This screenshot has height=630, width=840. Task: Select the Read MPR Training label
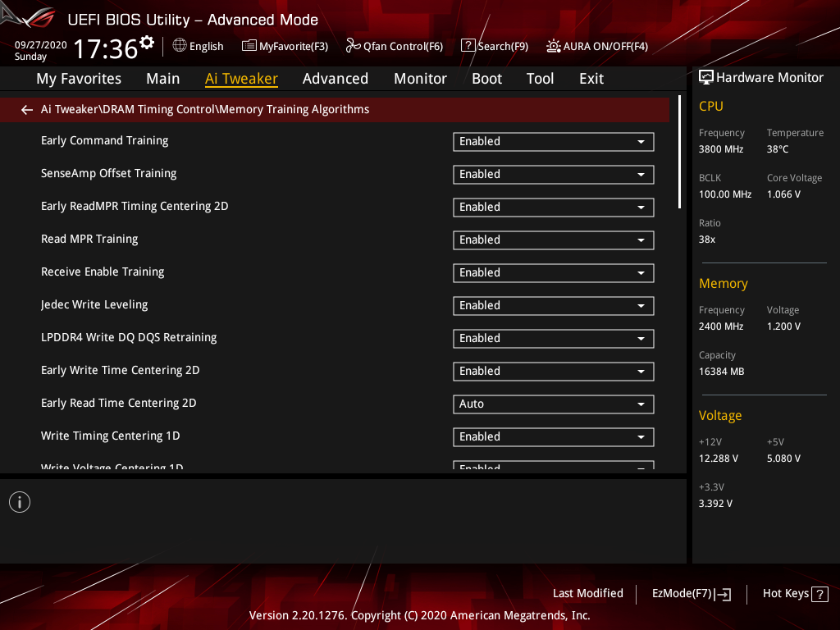89,240
